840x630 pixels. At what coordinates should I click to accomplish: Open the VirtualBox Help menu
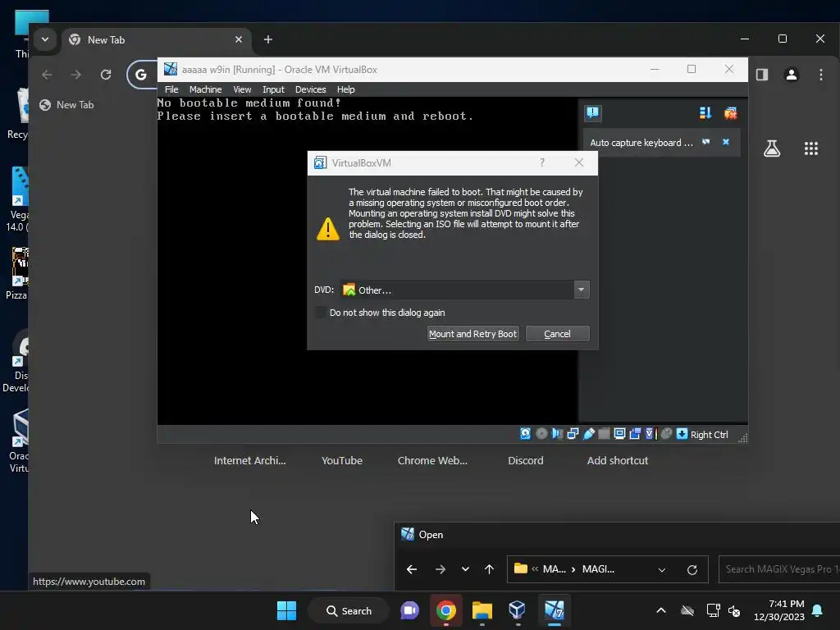click(x=345, y=89)
